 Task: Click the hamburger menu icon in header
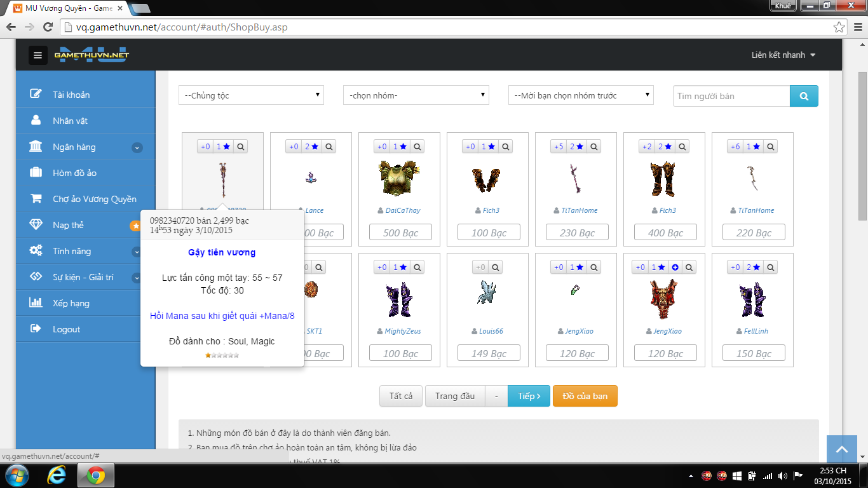(37, 55)
